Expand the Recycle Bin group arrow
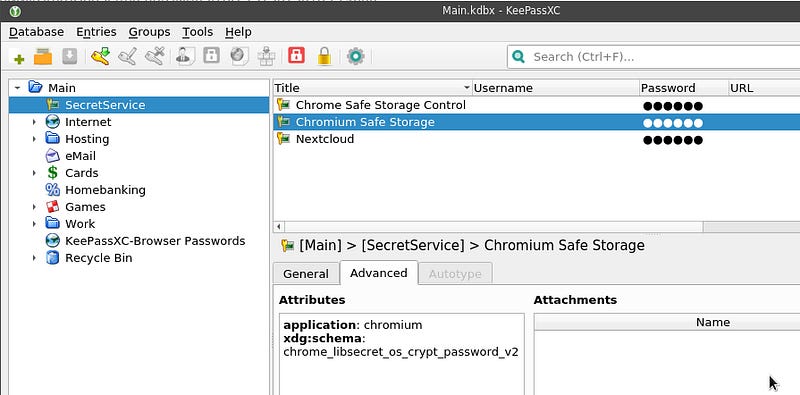 click(x=34, y=258)
